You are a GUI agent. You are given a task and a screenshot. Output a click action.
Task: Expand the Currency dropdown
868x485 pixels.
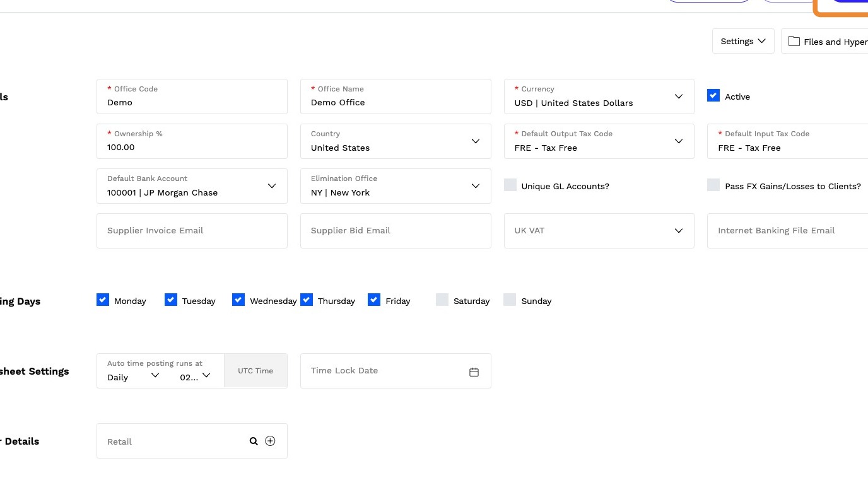tap(678, 96)
